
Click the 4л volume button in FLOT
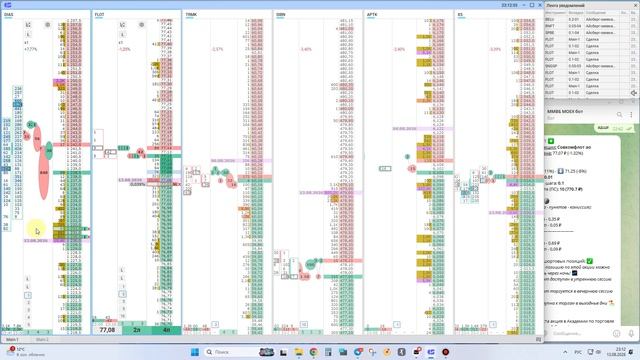(x=167, y=330)
